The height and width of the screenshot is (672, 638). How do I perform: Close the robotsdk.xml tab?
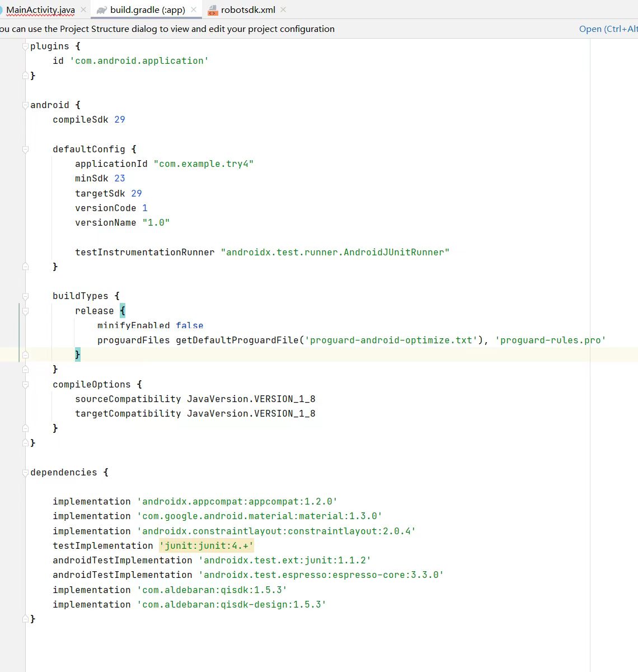pos(283,10)
